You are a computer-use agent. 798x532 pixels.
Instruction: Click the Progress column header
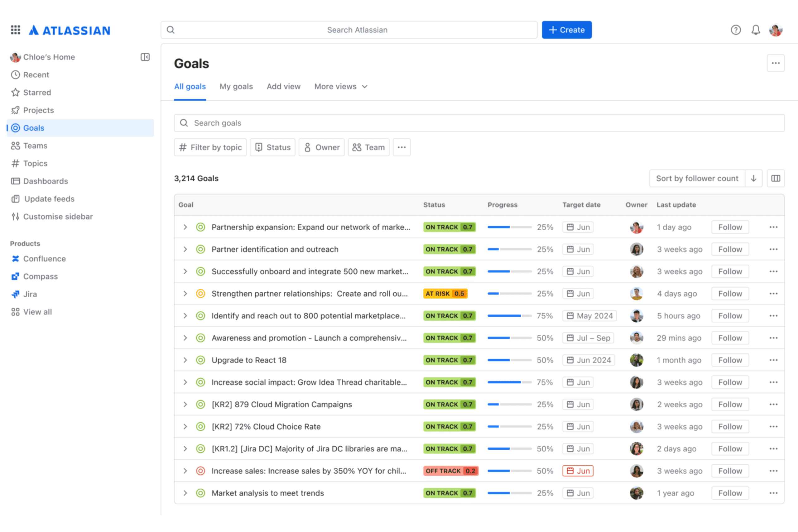click(502, 205)
